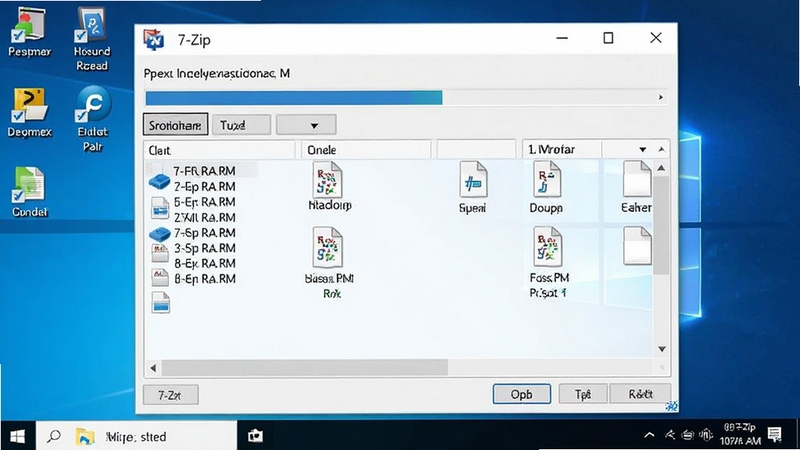This screenshot has height=450, width=800.
Task: Select the 3-Sp RA.RM list row
Action: 204,248
